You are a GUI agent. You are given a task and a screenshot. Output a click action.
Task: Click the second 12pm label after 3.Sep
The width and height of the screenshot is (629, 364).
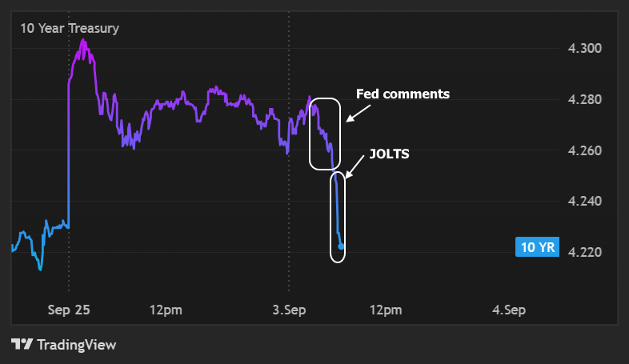[x=386, y=310]
